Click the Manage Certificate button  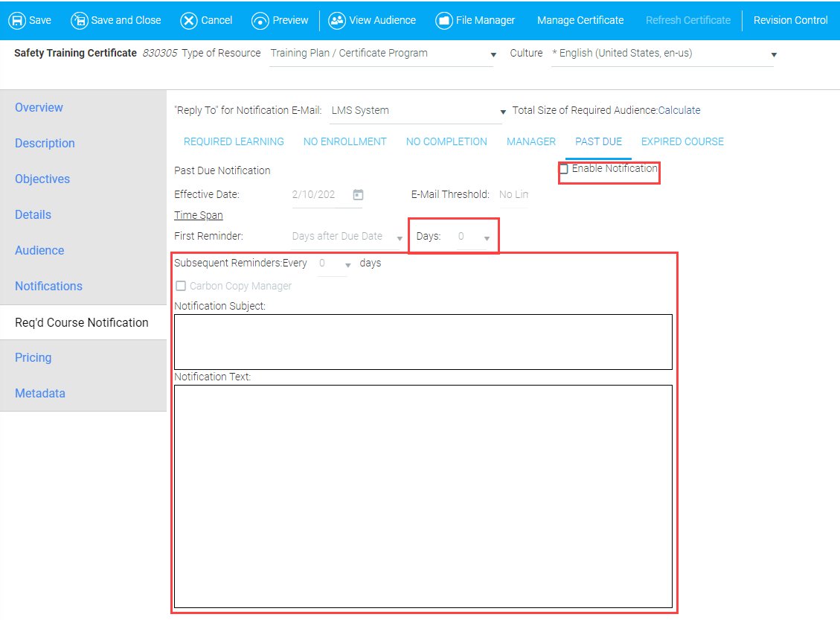580,20
